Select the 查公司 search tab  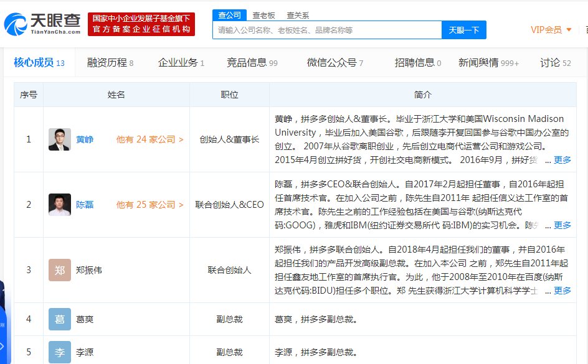229,15
